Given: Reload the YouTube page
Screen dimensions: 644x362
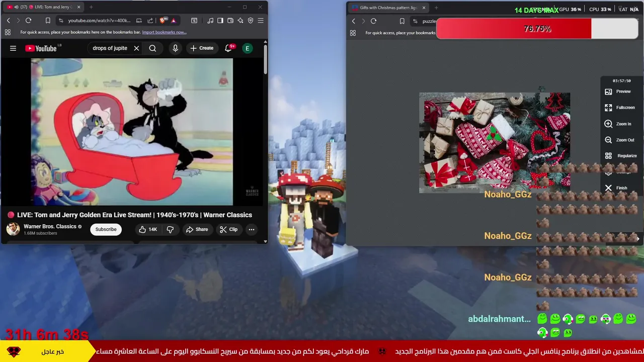Looking at the screenshot, I should click(28, 21).
